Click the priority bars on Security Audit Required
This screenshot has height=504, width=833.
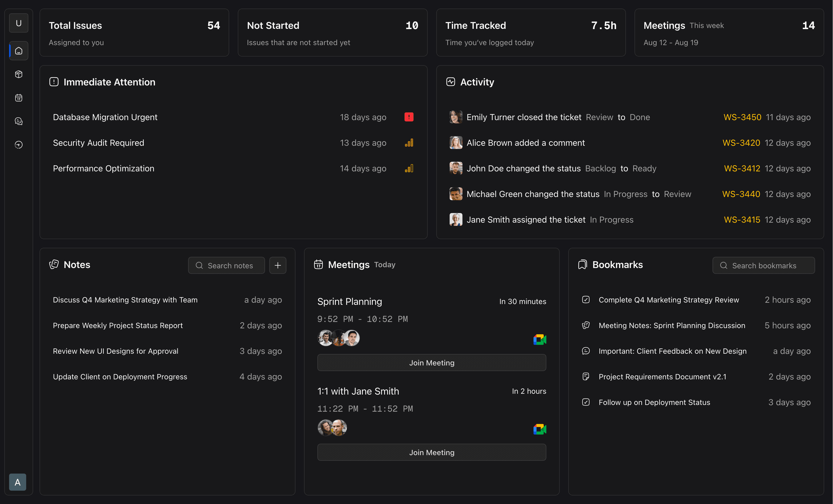pos(409,143)
